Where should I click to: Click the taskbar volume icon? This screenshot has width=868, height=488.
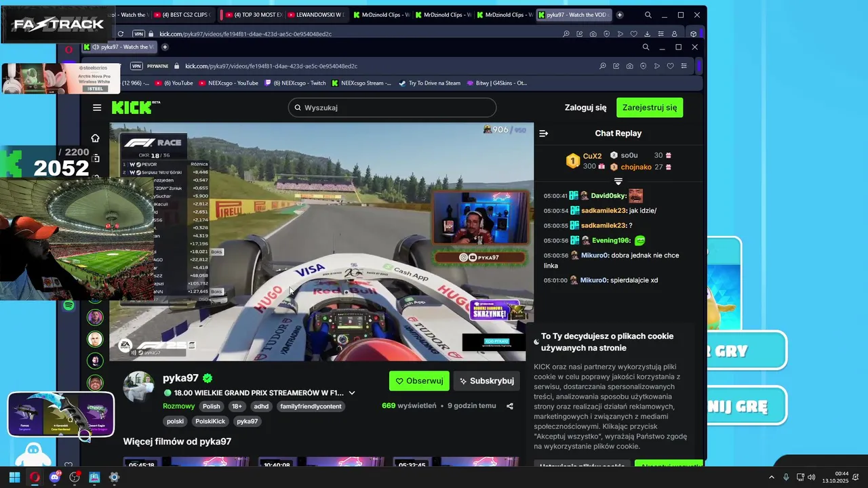(812, 477)
